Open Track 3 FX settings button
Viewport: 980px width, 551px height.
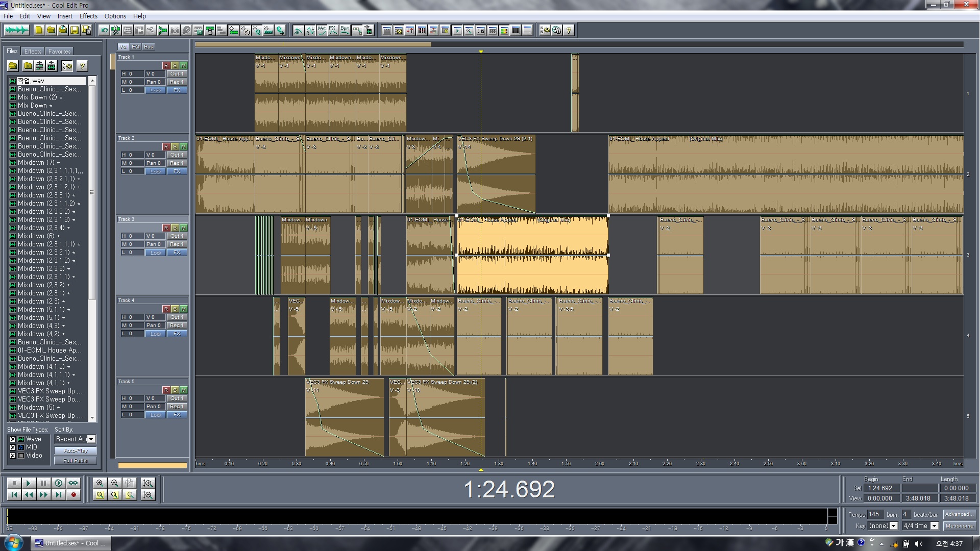point(177,253)
